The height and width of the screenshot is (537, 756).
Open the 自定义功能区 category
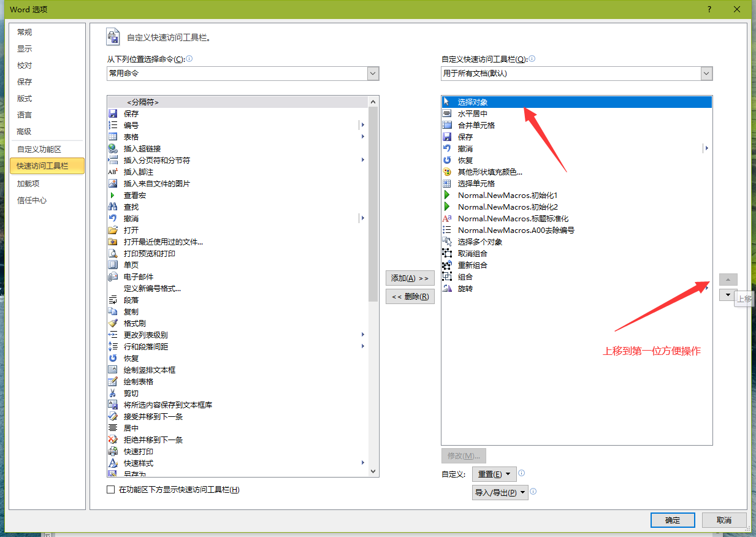[47, 149]
